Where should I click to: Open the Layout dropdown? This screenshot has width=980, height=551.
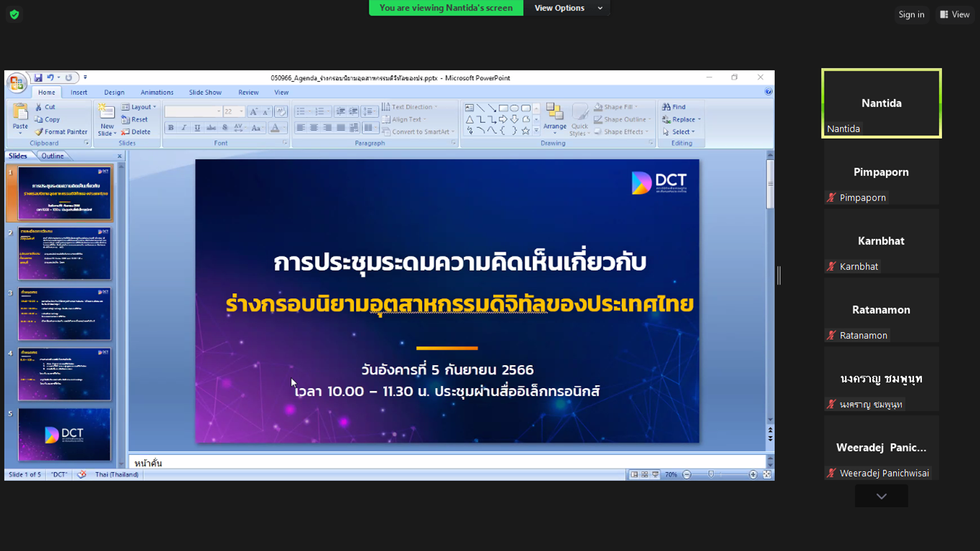(138, 107)
